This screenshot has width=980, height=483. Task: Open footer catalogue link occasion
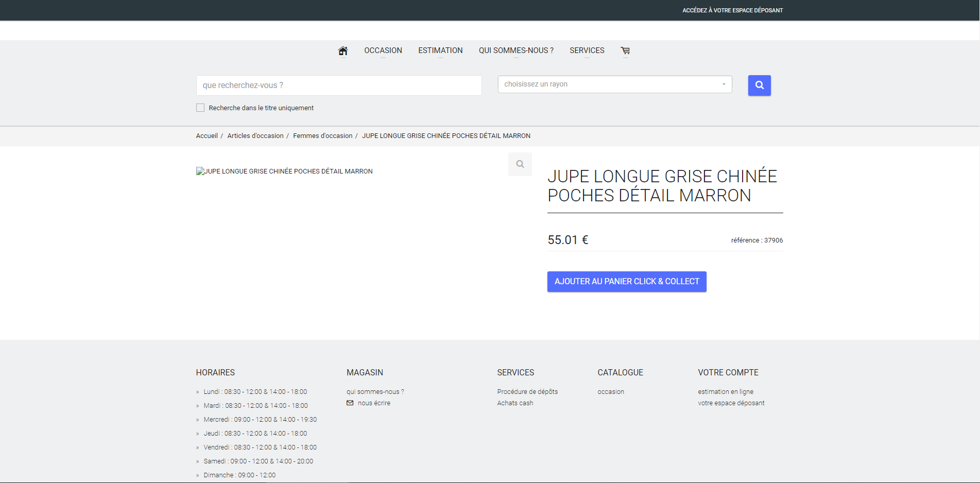tap(611, 392)
